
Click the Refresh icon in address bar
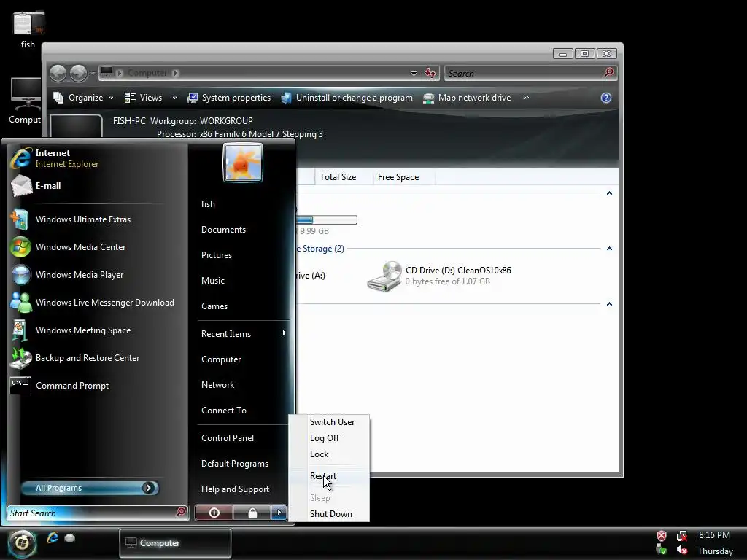[430, 73]
